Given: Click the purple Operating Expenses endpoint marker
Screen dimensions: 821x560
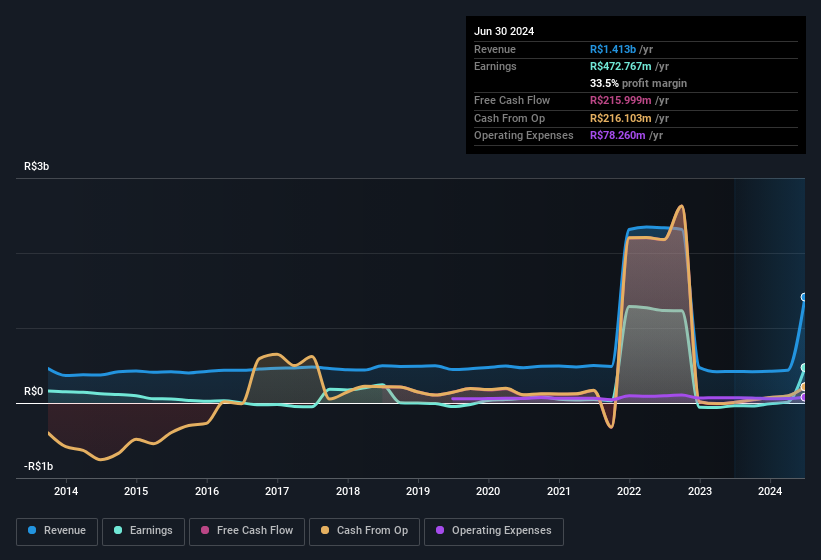Looking at the screenshot, I should 804,397.
